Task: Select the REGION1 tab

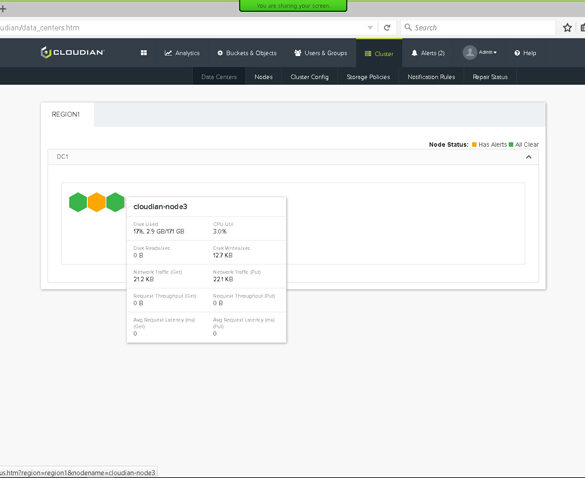Action: tap(66, 114)
